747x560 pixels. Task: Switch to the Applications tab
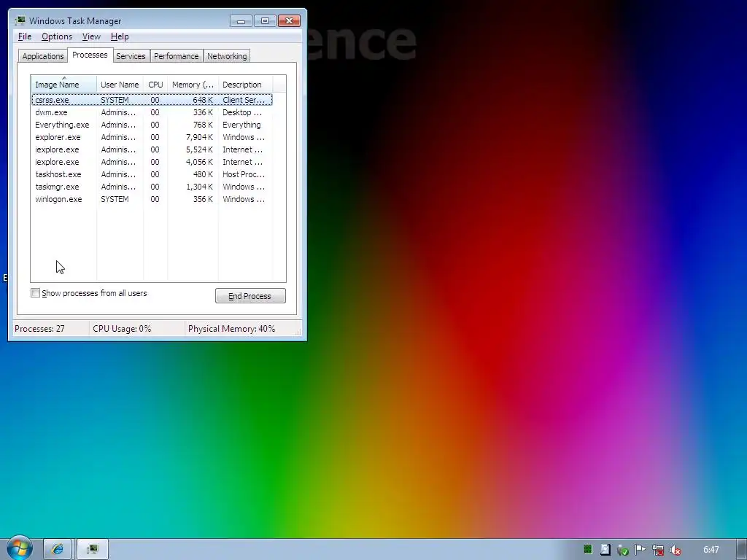pyautogui.click(x=43, y=56)
